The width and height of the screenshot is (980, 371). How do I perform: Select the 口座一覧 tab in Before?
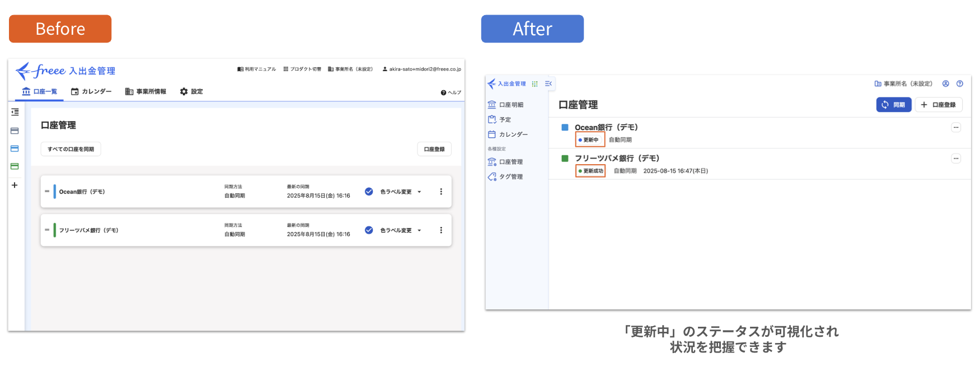coord(39,91)
